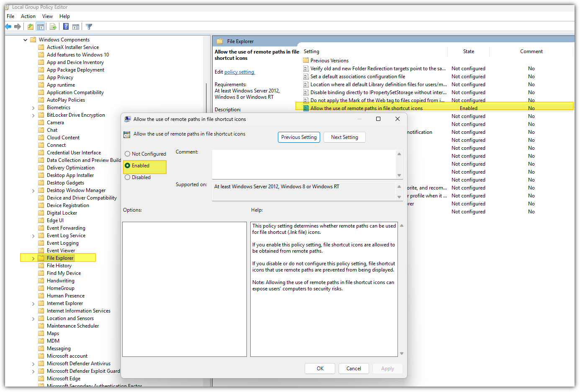
Task: Click inside the Comment text field
Action: click(303, 164)
